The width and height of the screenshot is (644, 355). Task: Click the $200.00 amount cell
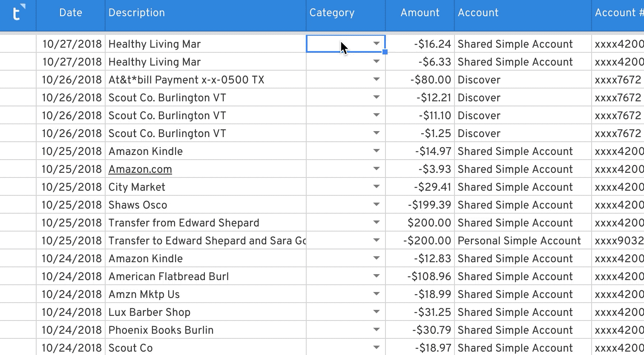pyautogui.click(x=420, y=223)
